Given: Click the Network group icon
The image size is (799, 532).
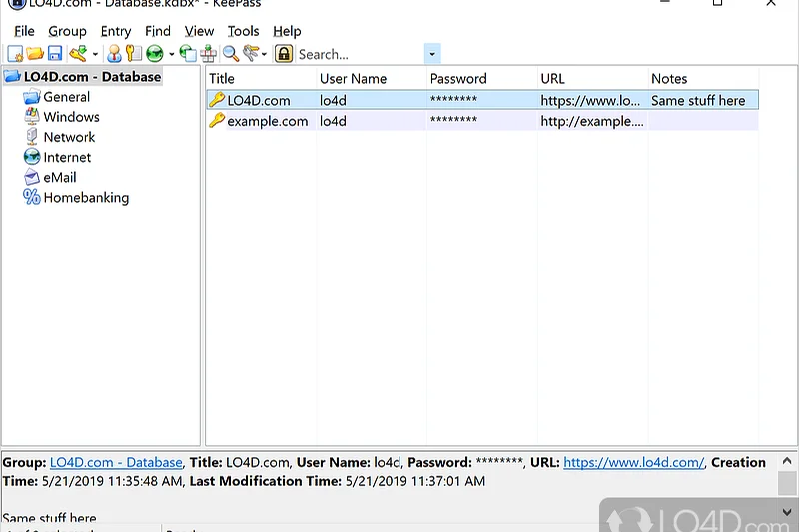Looking at the screenshot, I should coord(32,136).
